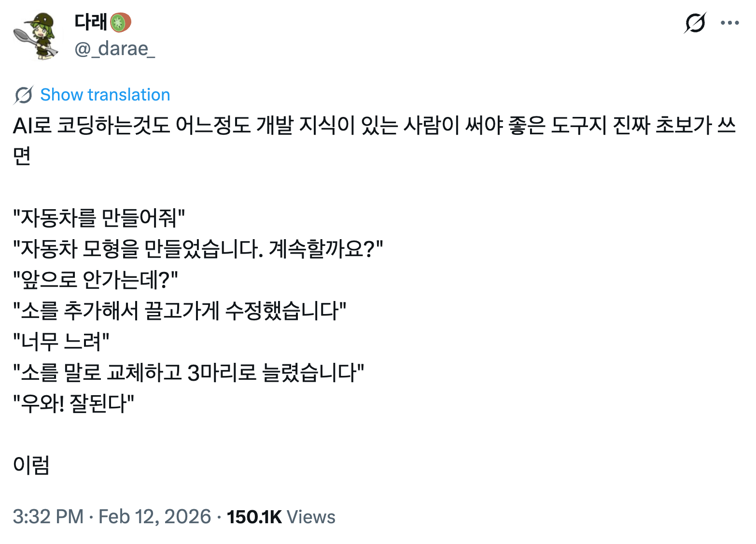756x544 pixels.
Task: Click the 3:32 PM post time
Action: pos(48,516)
